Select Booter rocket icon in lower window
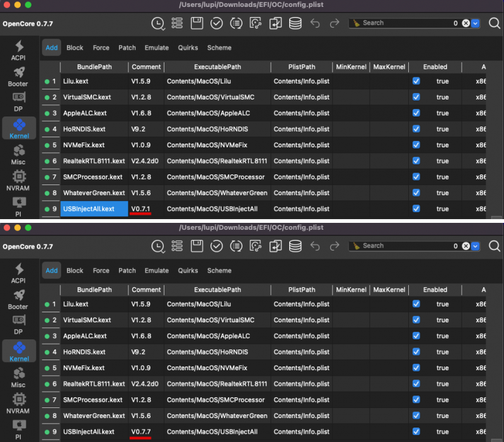Image resolution: width=504 pixels, height=442 pixels. [18, 299]
